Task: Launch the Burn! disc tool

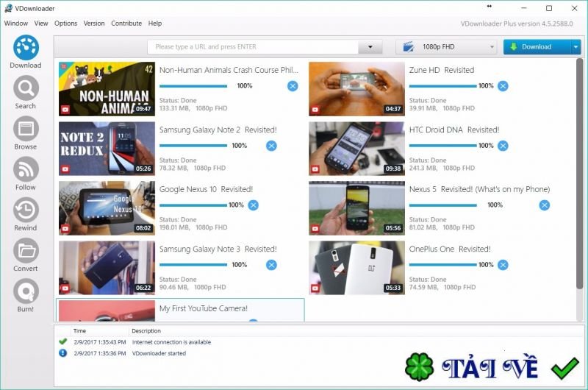Action: (25, 292)
